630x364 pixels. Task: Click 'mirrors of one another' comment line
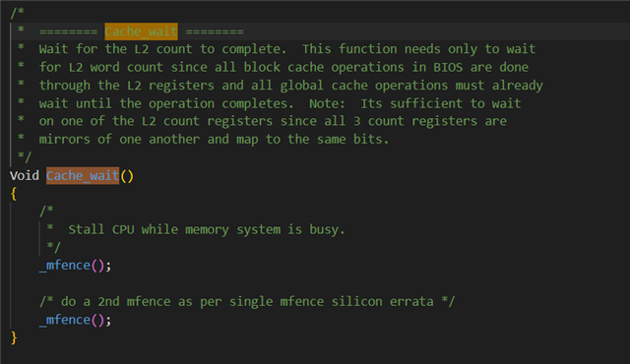(119, 140)
